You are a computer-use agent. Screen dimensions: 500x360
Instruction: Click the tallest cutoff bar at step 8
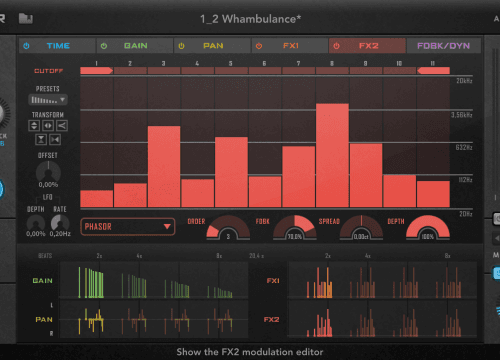332,155
